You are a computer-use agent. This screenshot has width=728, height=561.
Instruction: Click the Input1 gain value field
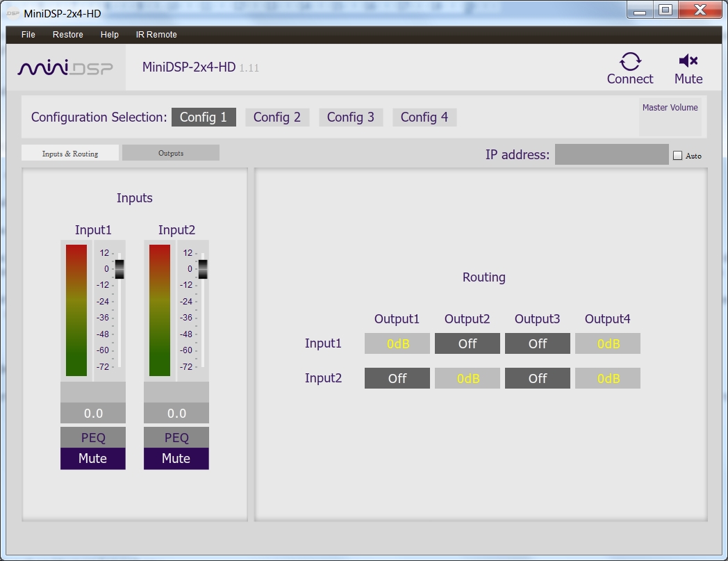(93, 413)
